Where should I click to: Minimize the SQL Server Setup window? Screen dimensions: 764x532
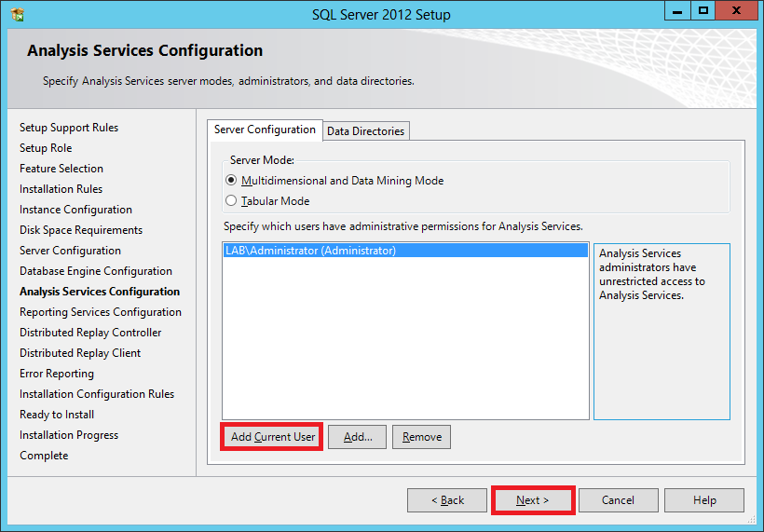pos(678,11)
